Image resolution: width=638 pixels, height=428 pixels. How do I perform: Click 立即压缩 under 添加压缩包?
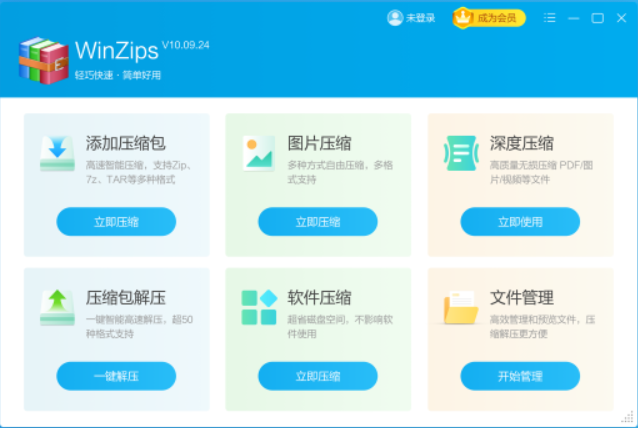116,222
